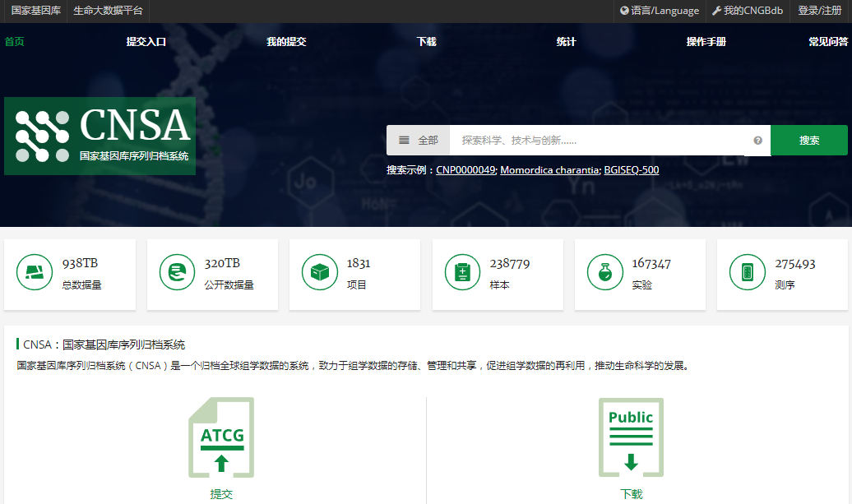Open the 下载 navigation item
Viewport: 852px width, 504px height.
click(427, 42)
